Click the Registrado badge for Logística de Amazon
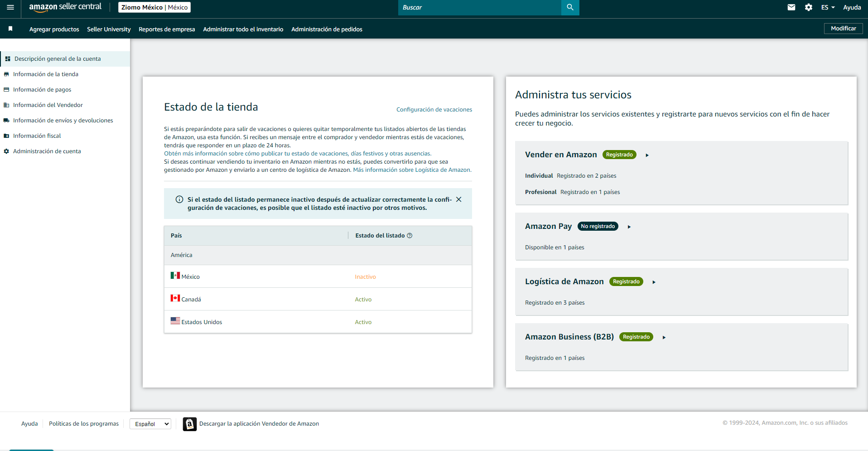 (x=626, y=282)
